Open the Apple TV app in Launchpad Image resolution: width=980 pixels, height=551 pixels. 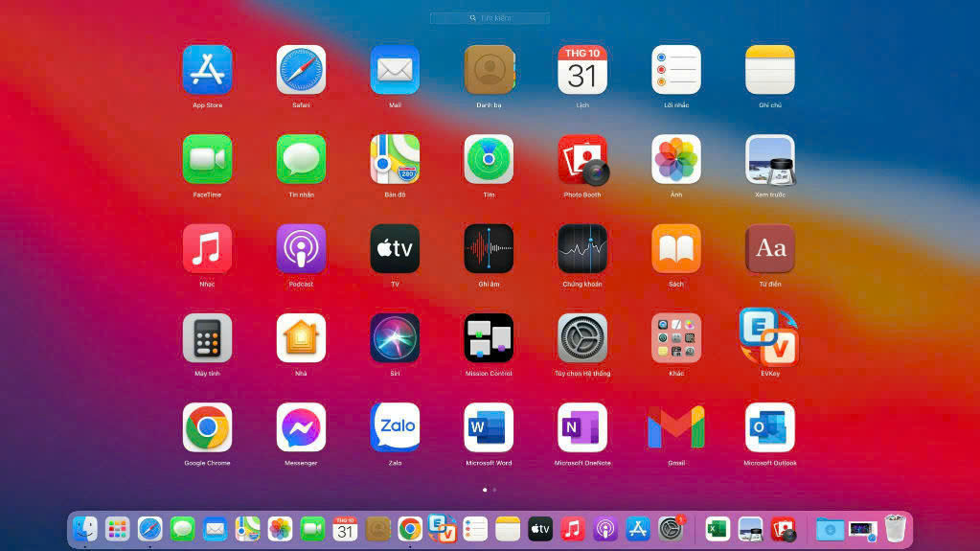[395, 248]
